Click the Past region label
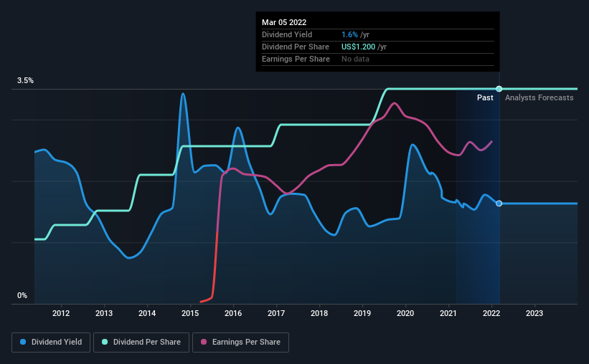This screenshot has width=589, height=364. 485,97
